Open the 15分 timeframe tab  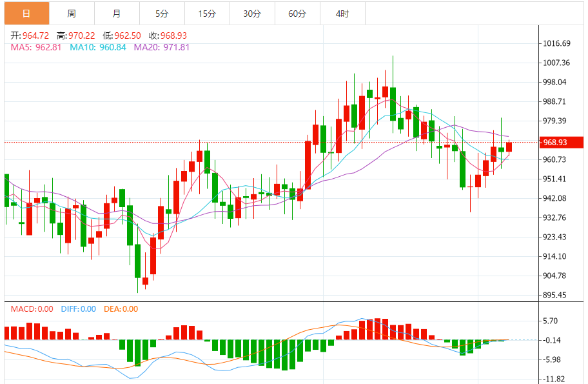207,14
